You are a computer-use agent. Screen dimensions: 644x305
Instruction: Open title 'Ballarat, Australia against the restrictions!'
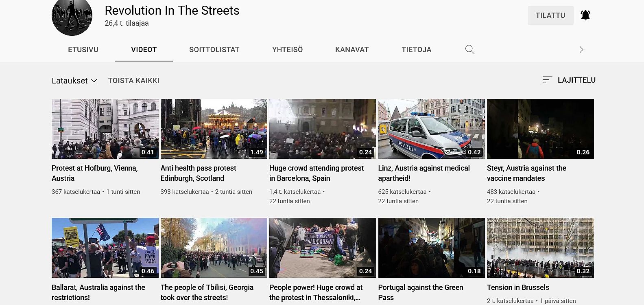(x=98, y=292)
